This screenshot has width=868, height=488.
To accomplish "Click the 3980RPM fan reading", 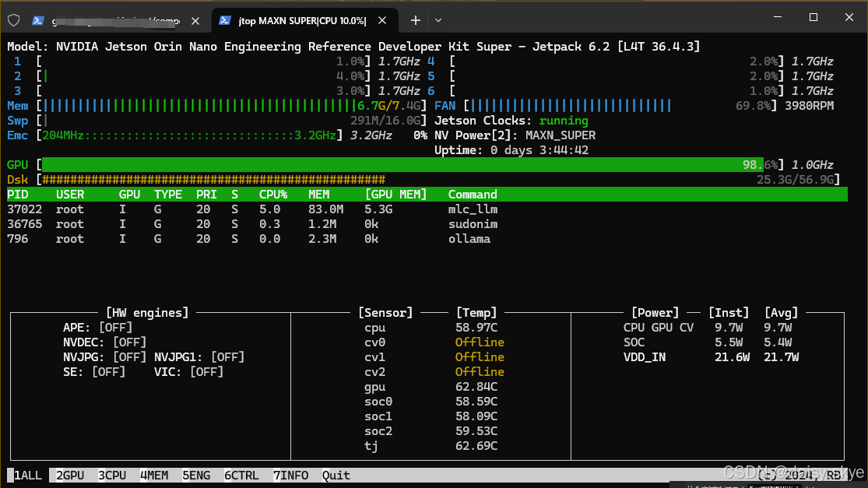I will (x=809, y=106).
